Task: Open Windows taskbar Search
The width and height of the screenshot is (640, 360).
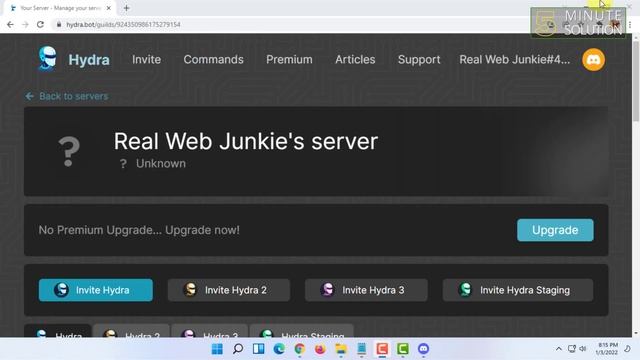Action: 238,349
